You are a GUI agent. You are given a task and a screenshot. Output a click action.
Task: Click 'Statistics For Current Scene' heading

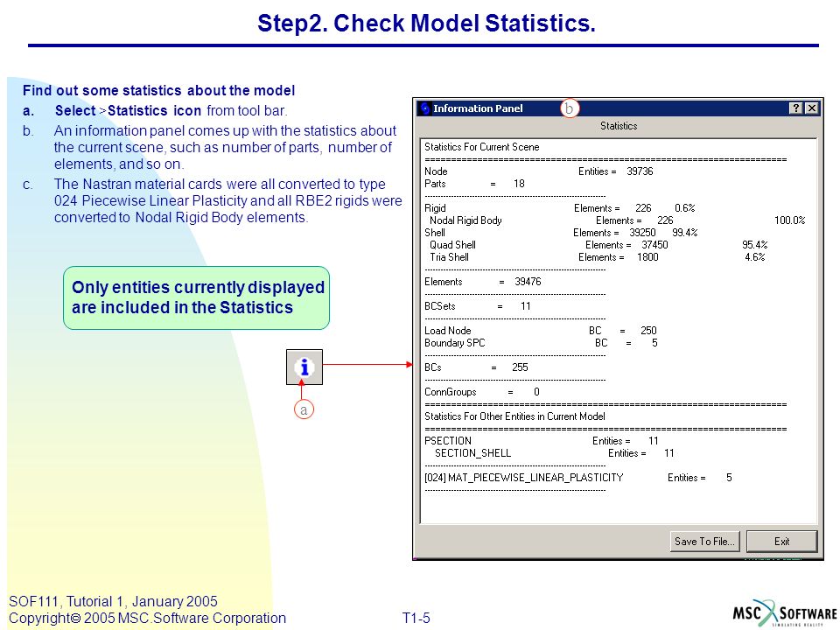click(481, 147)
